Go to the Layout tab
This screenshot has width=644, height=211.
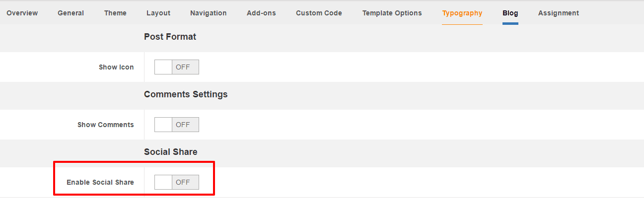[158, 13]
